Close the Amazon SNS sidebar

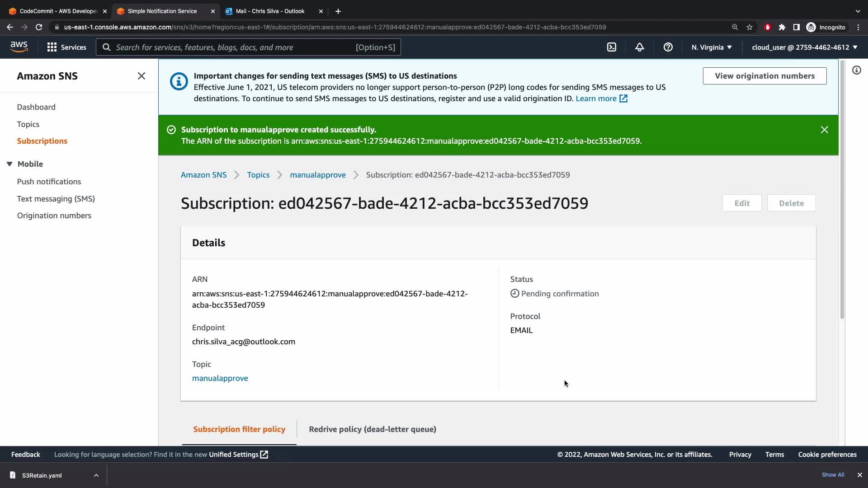(x=142, y=76)
